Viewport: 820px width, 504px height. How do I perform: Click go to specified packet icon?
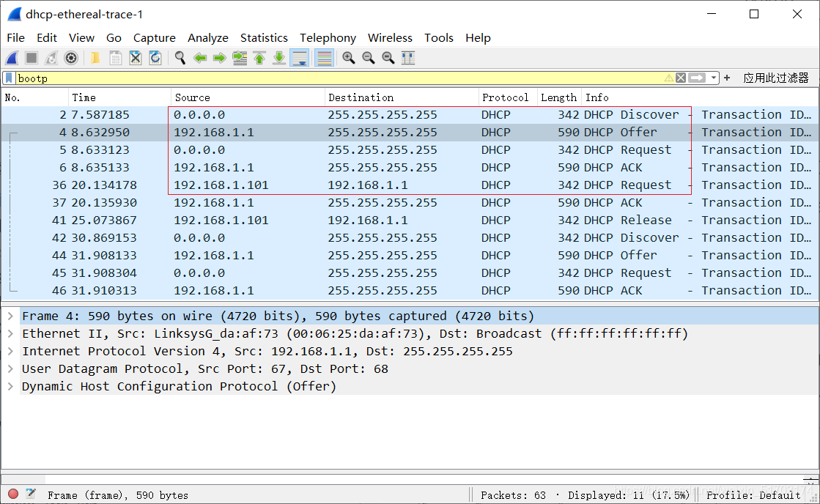tap(240, 58)
